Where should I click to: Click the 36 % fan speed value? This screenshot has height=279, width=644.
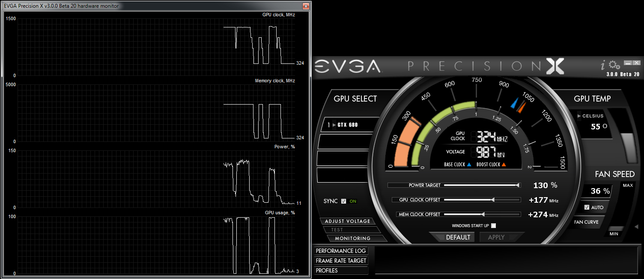coord(600,191)
